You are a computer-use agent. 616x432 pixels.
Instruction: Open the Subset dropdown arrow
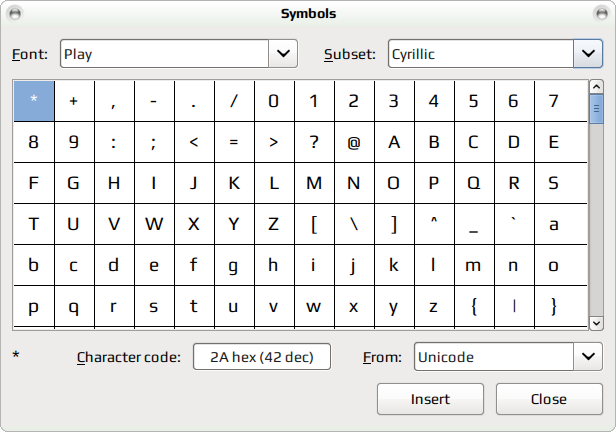click(588, 53)
